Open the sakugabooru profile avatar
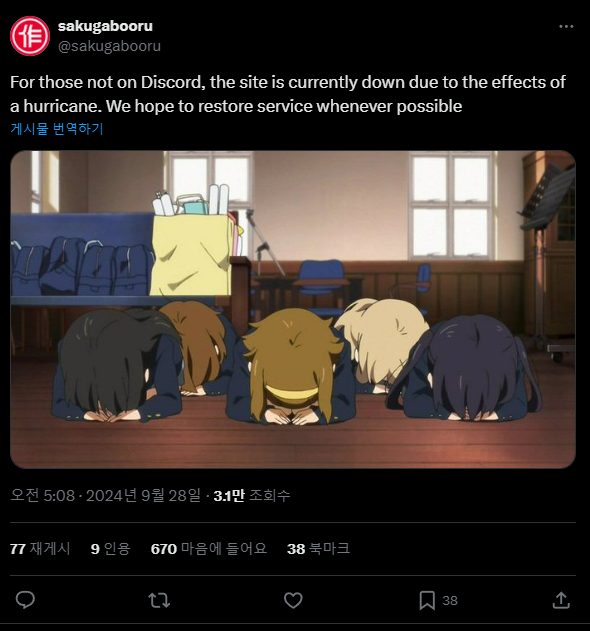Viewport: 590px width, 631px height. (x=30, y=36)
